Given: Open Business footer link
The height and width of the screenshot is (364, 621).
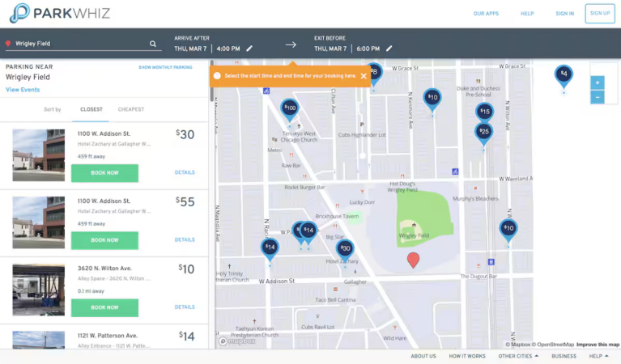Looking at the screenshot, I should [564, 356].
